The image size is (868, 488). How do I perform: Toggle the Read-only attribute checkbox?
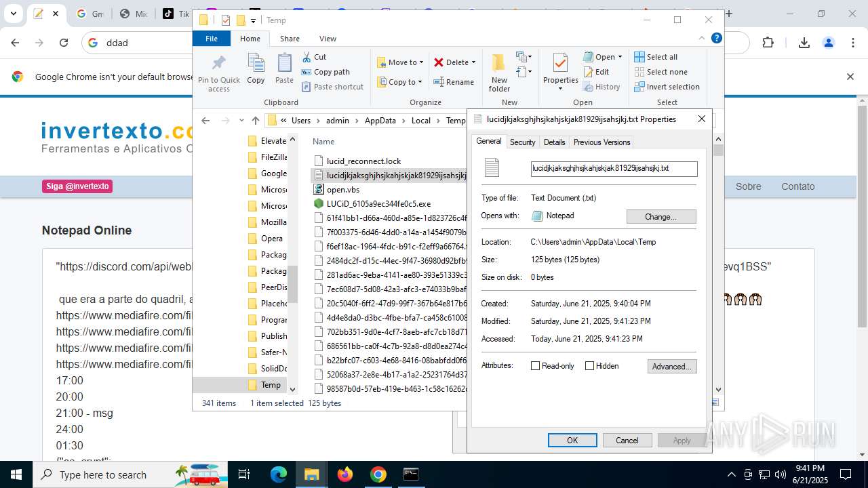click(x=535, y=366)
